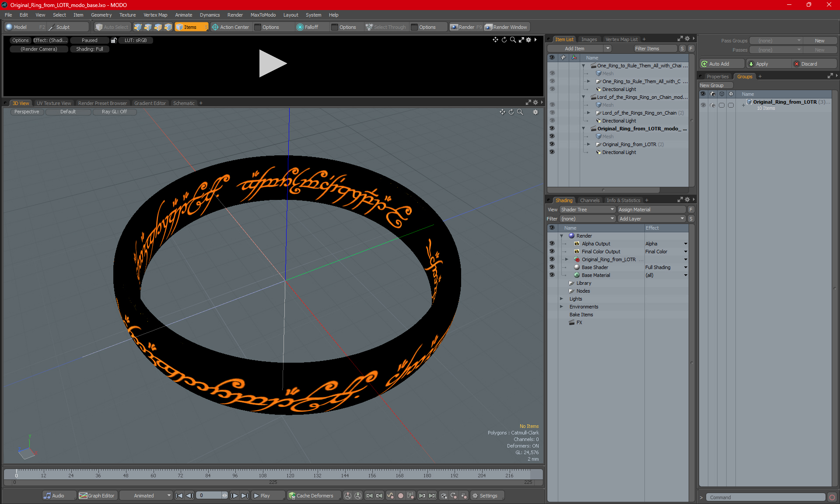The height and width of the screenshot is (504, 840).
Task: Click Assign Material button
Action: coord(651,210)
